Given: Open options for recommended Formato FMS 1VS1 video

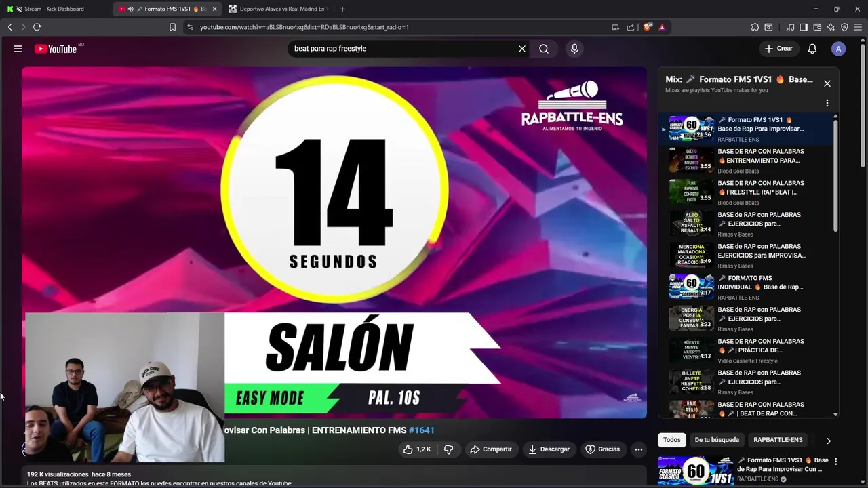Looking at the screenshot, I should pos(835,462).
